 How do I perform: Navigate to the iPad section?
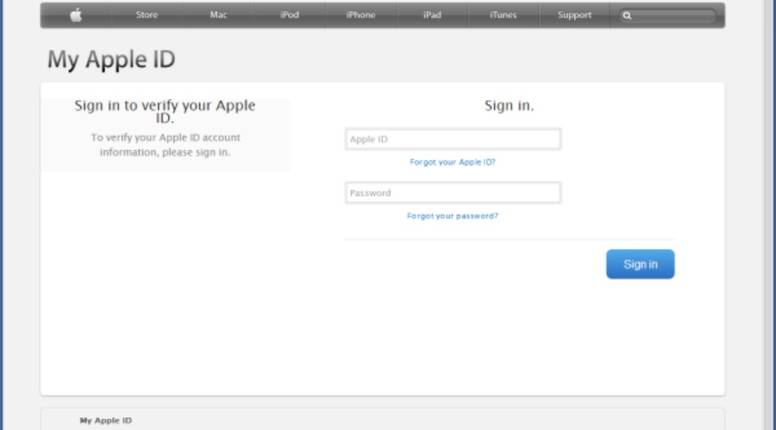coord(432,15)
